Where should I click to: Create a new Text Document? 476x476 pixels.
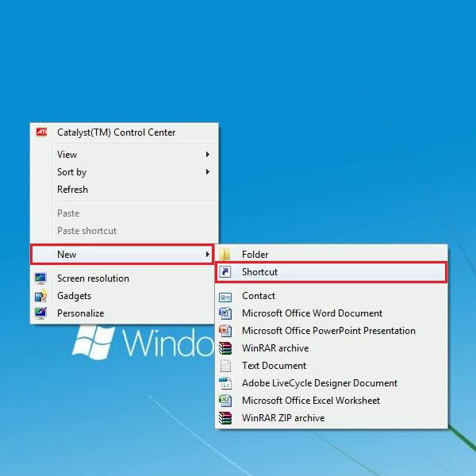[x=331, y=366]
